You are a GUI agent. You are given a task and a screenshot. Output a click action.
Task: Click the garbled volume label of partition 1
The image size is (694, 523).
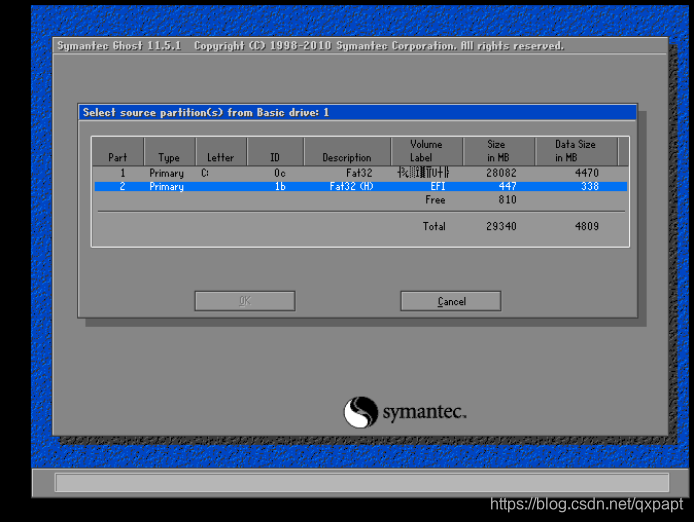[x=424, y=172]
